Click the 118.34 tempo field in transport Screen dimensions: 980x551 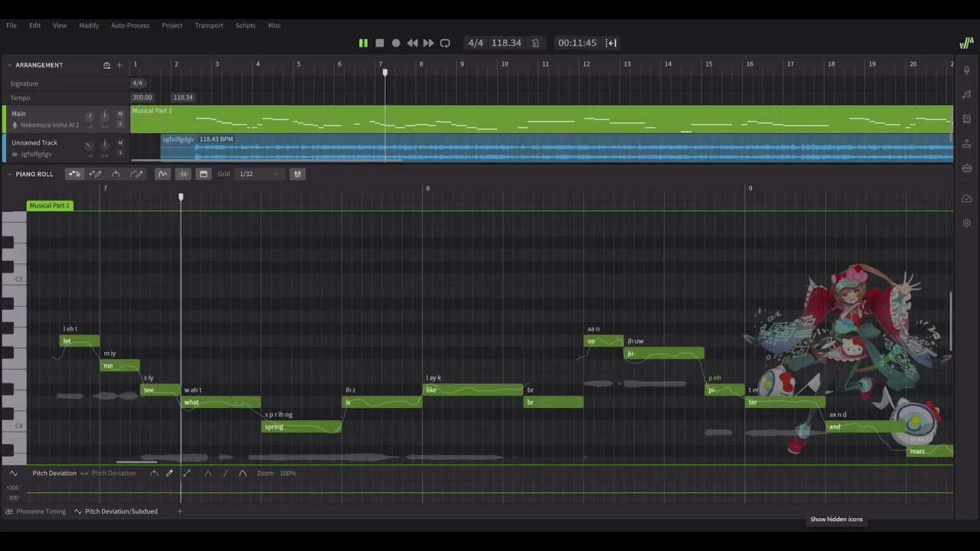pos(506,43)
